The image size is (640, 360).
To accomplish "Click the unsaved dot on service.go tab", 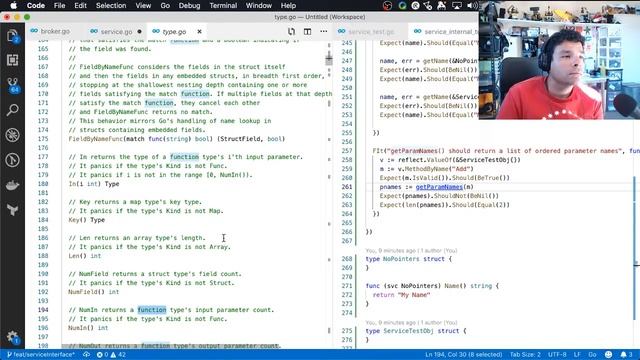I will tap(140, 31).
